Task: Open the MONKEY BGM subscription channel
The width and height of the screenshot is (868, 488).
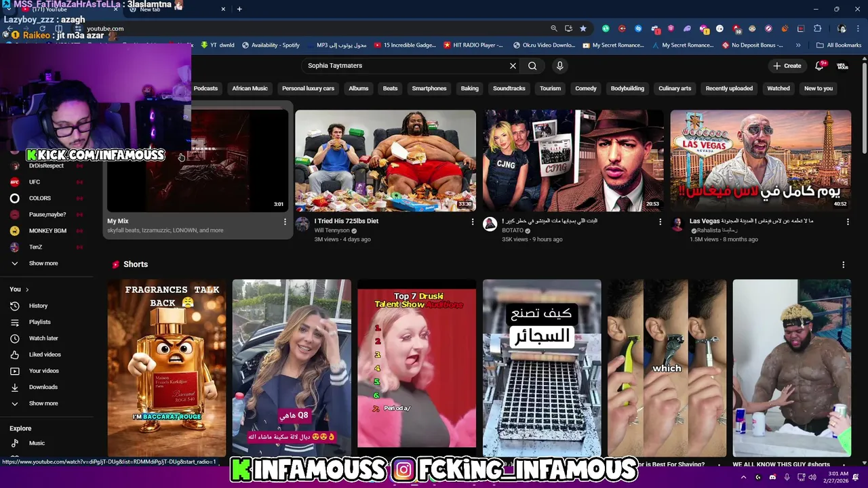Action: click(x=46, y=230)
